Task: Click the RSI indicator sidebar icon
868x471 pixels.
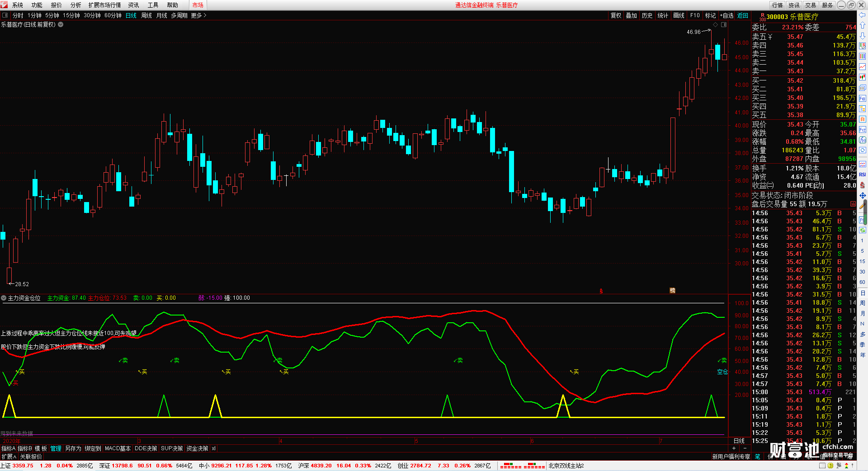Action: [863, 174]
